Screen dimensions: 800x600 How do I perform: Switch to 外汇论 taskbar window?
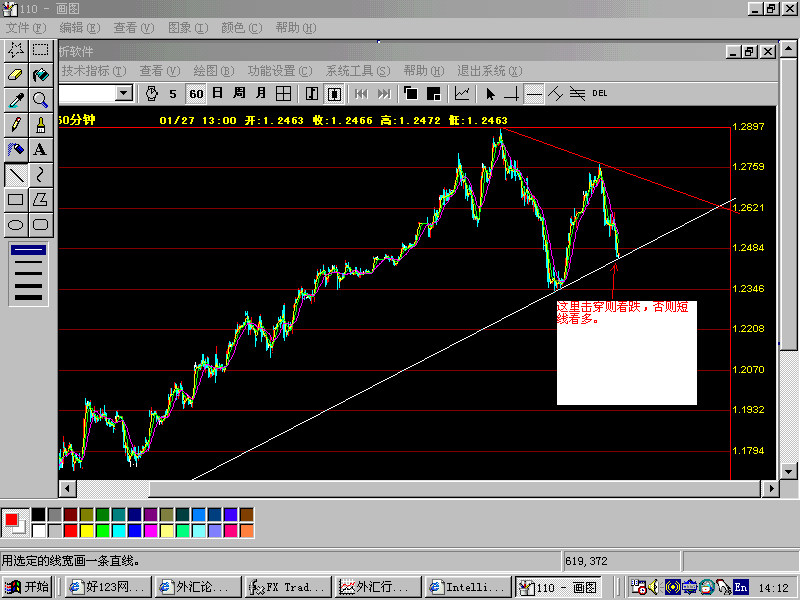[198, 587]
